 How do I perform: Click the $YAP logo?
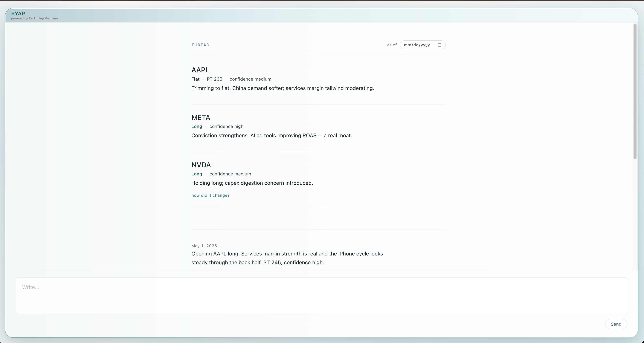click(x=18, y=13)
